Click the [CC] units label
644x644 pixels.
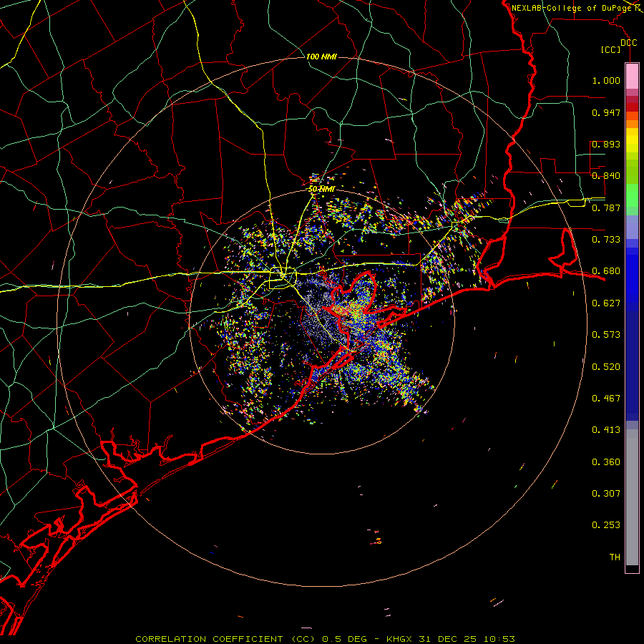611,49
